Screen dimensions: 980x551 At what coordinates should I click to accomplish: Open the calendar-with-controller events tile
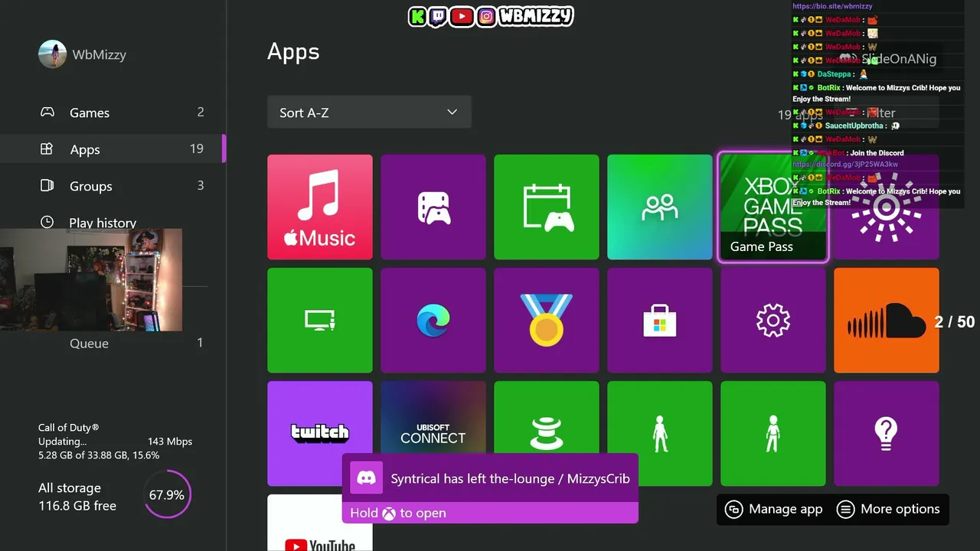click(x=547, y=207)
